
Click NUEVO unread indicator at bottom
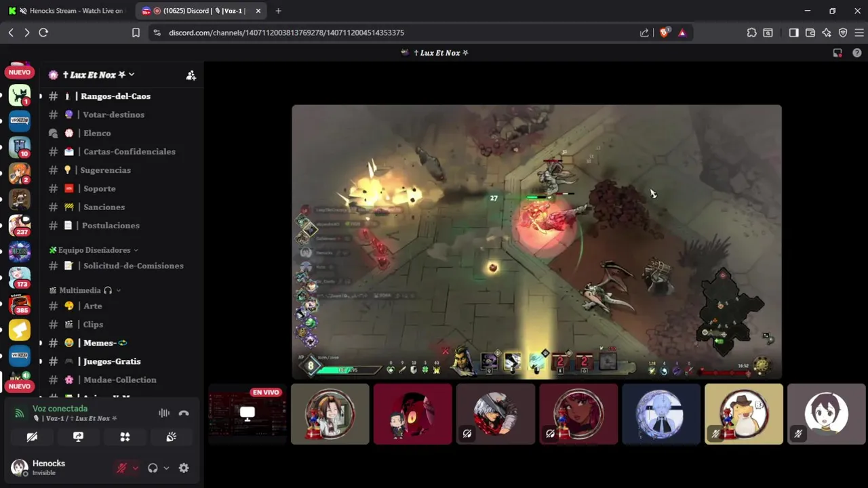[19, 386]
